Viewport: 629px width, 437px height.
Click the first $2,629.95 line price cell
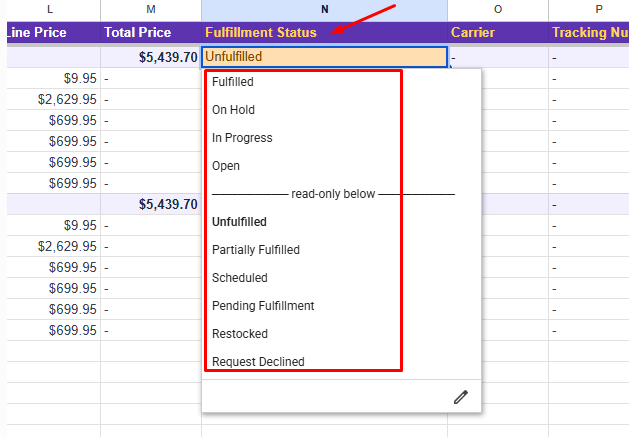point(54,99)
